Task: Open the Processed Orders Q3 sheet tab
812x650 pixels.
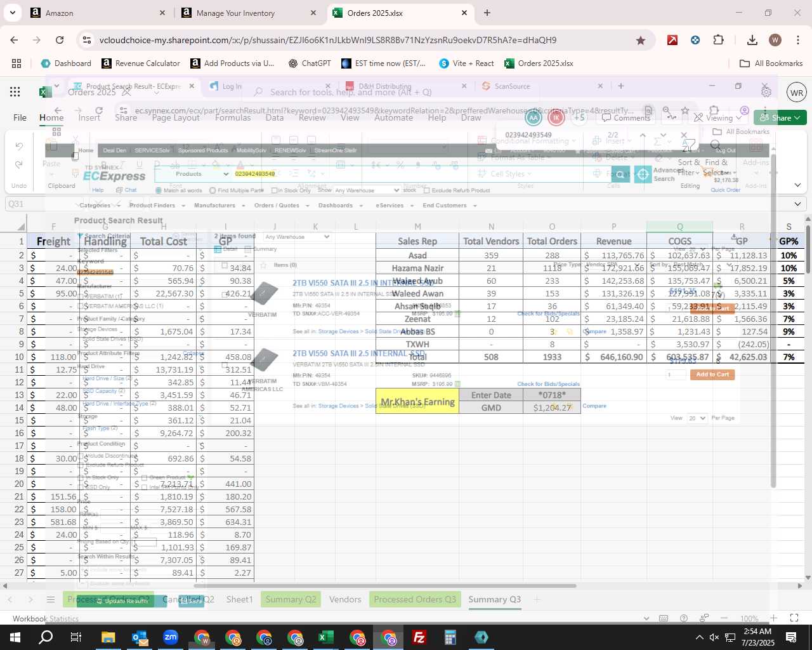Action: (415, 599)
